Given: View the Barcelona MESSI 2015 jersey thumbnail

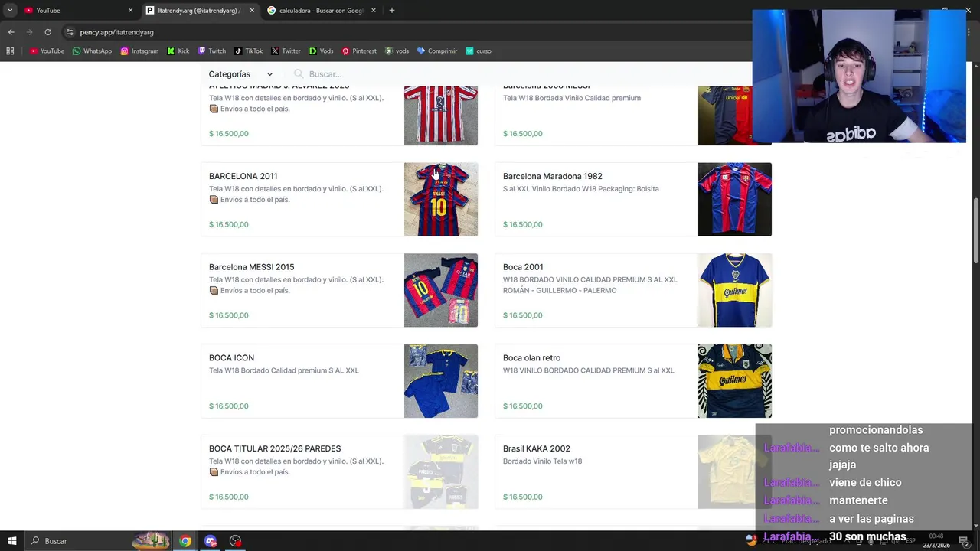Looking at the screenshot, I should click(x=441, y=290).
